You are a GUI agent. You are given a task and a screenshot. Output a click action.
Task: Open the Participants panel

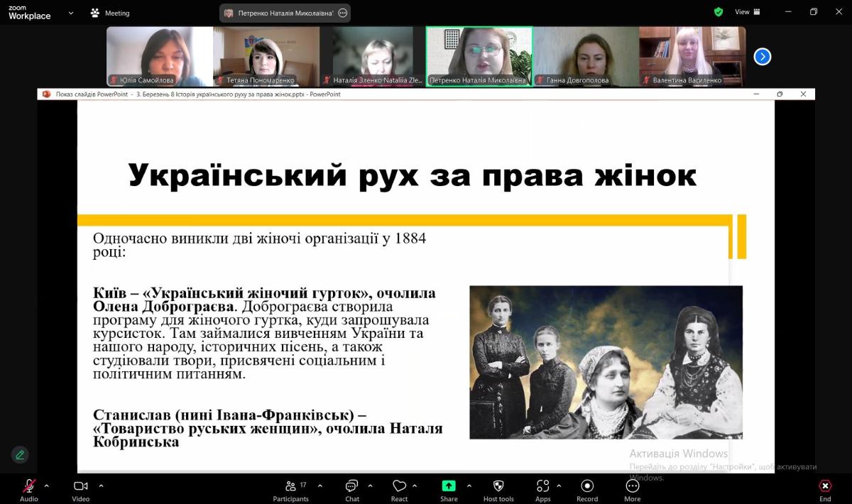click(291, 487)
